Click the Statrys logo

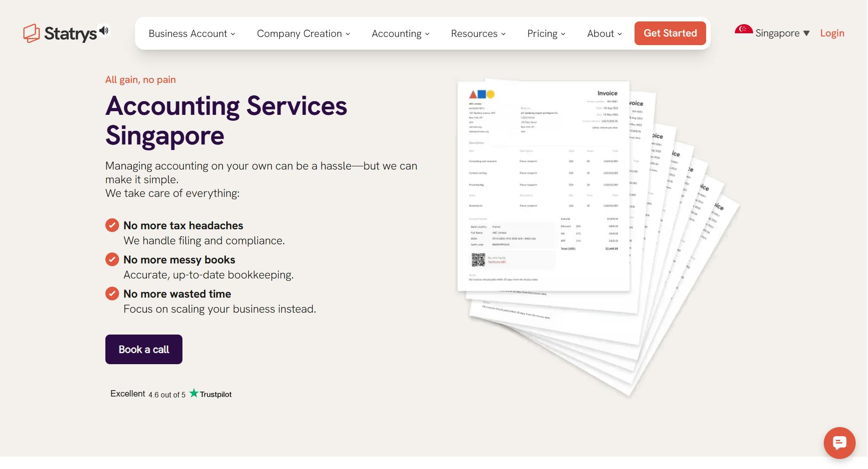(60, 33)
